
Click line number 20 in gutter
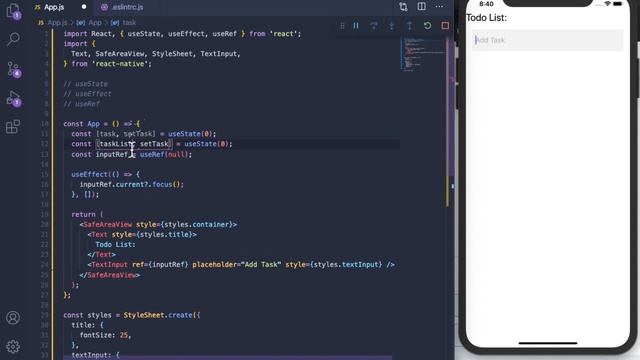point(44,224)
